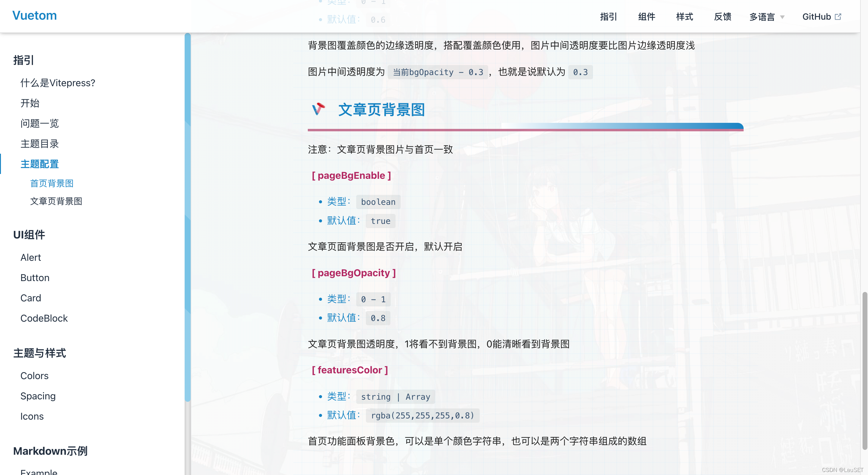Open sidebar item 主题目录
Viewport: 868px width, 475px height.
pos(39,144)
